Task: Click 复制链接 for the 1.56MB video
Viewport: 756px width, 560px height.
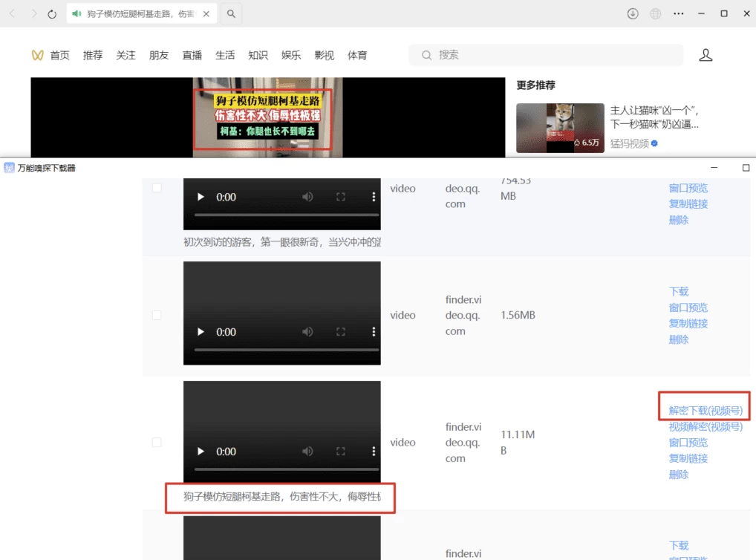Action: tap(688, 323)
